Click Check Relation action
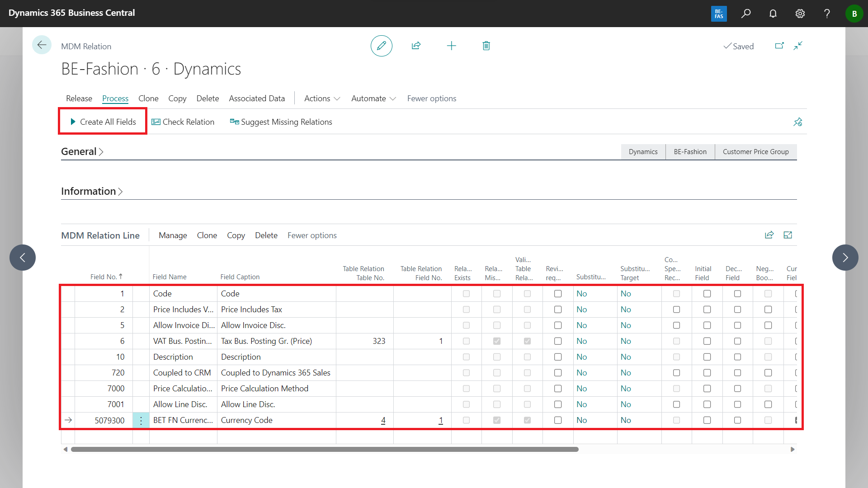Screen dimensions: 868x488 tap(183, 122)
